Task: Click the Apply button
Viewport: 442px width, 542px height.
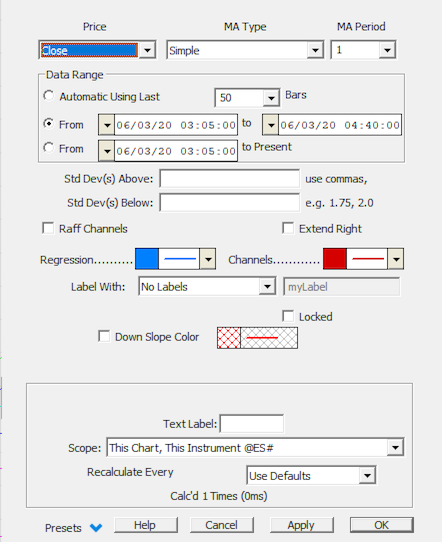Action: pyautogui.click(x=302, y=525)
